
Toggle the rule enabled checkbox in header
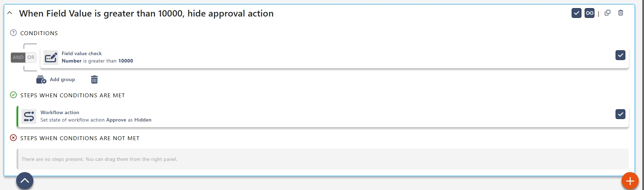pos(576,13)
